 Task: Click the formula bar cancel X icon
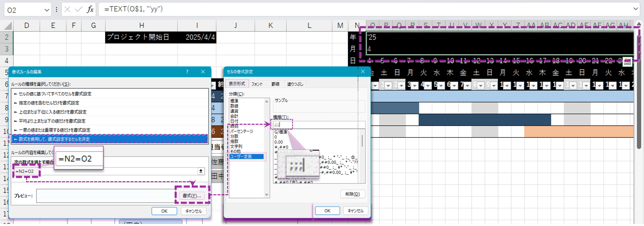[x=67, y=10]
